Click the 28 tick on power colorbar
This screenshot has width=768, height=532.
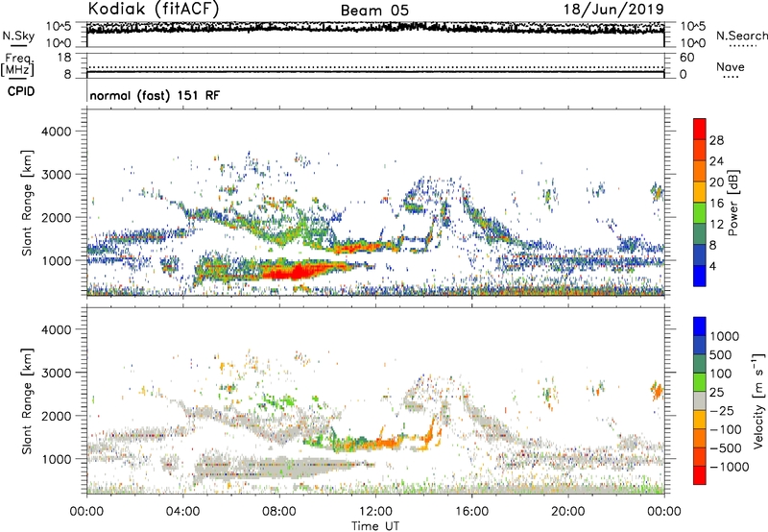point(716,140)
